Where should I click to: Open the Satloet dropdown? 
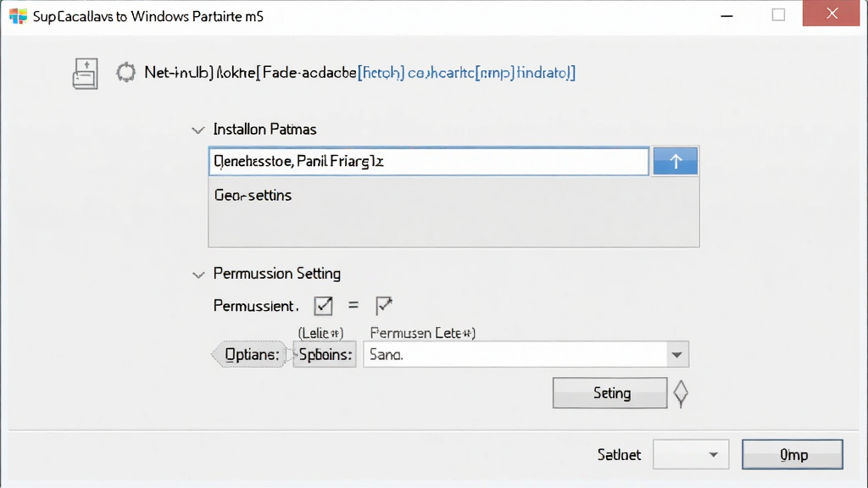point(691,455)
